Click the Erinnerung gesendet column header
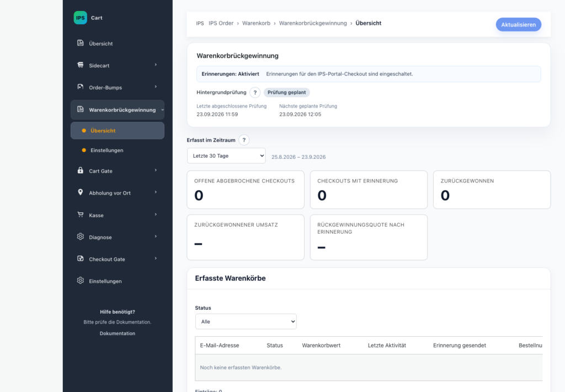This screenshot has width=565, height=392. 460,345
